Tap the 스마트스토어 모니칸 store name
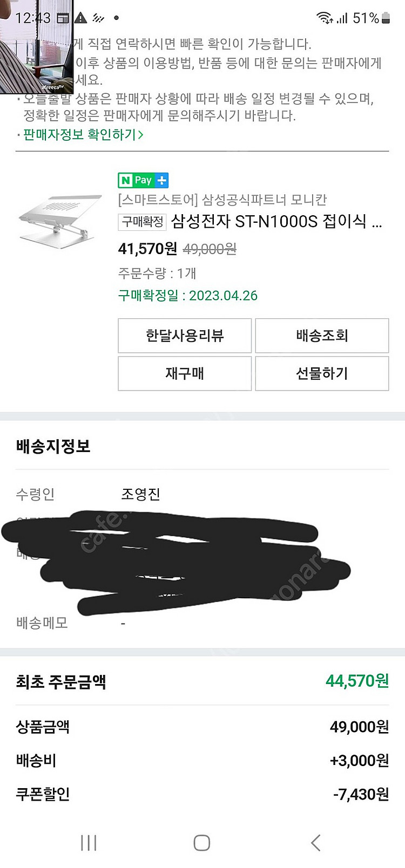Viewport: 405px width, 868px height. 222,200
